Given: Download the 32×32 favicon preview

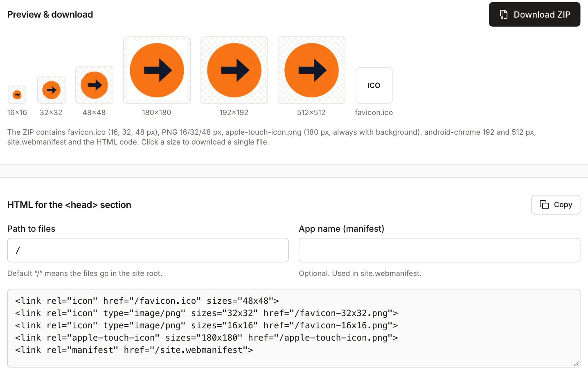Looking at the screenshot, I should (x=51, y=90).
